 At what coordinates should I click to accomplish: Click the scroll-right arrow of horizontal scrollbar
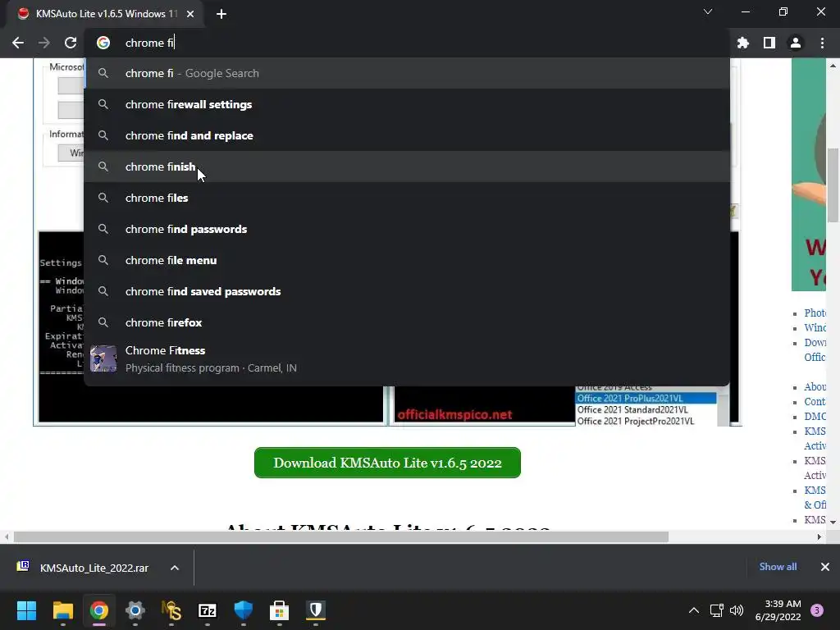tap(819, 536)
